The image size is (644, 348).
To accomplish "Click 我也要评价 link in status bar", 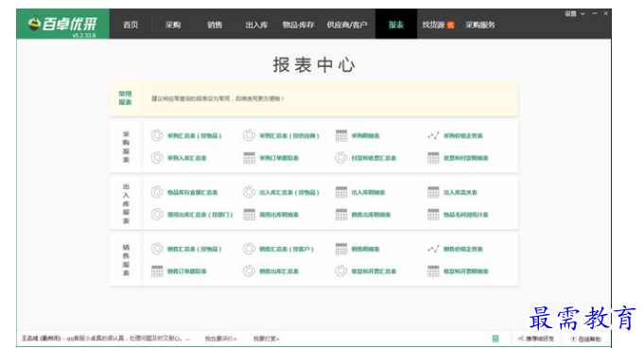I will coord(221,339).
